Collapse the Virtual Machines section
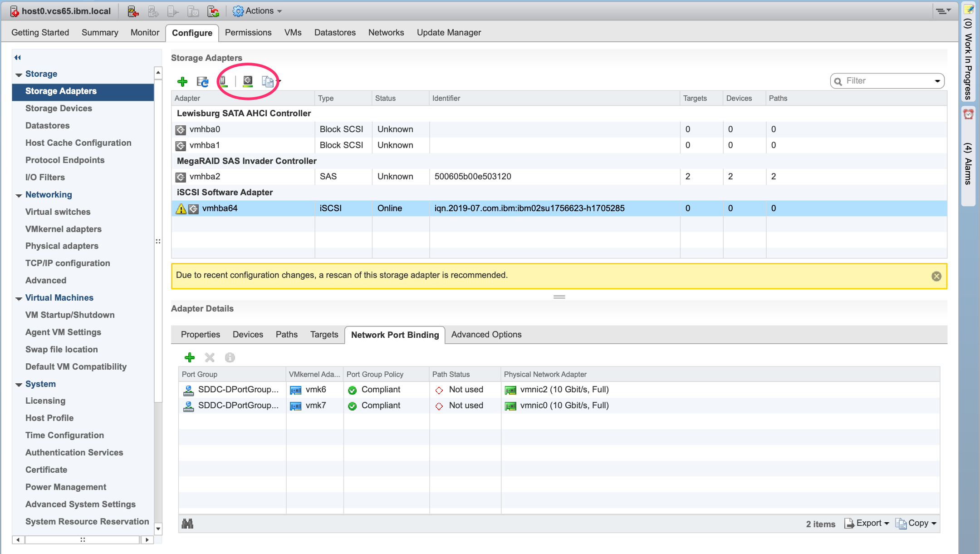This screenshot has width=980, height=554. pyautogui.click(x=19, y=298)
